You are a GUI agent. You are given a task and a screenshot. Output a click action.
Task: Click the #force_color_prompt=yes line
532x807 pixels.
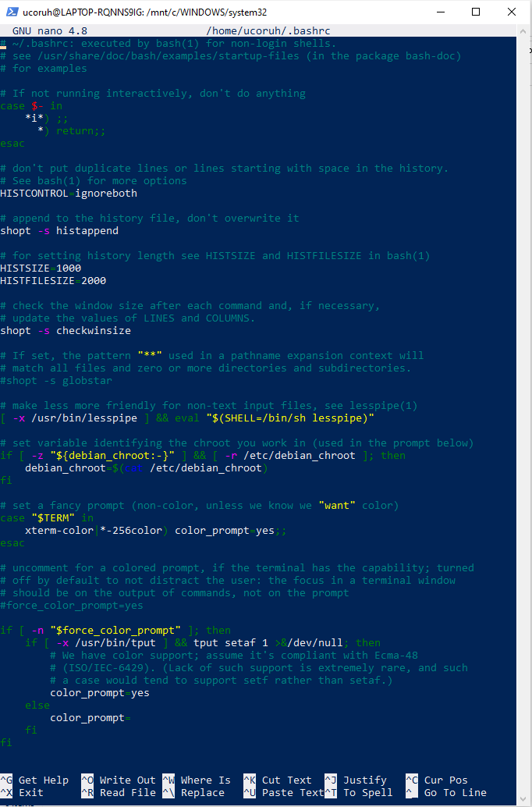(72, 606)
